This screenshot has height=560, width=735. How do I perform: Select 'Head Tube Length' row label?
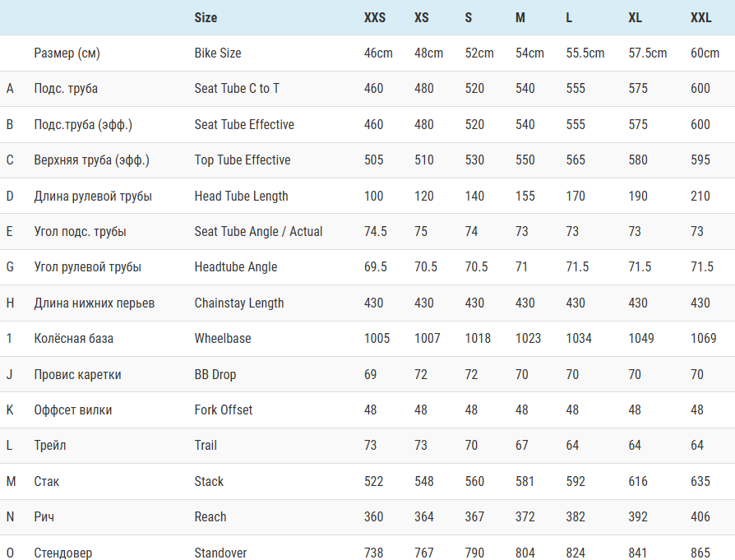click(x=242, y=196)
